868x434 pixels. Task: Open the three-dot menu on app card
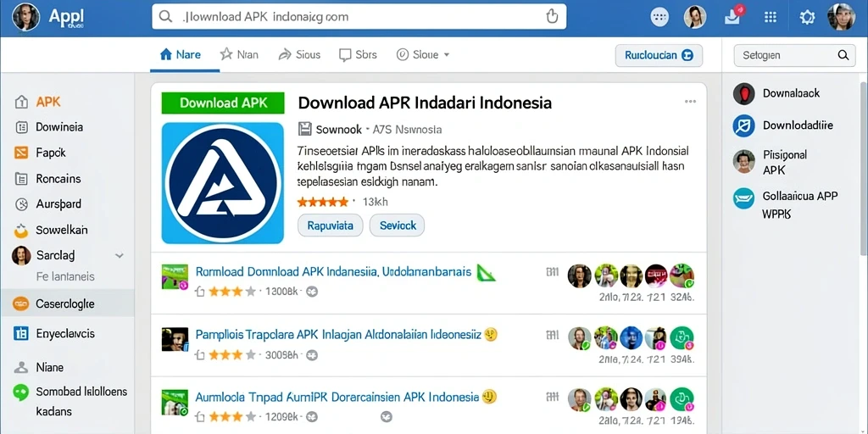(690, 102)
